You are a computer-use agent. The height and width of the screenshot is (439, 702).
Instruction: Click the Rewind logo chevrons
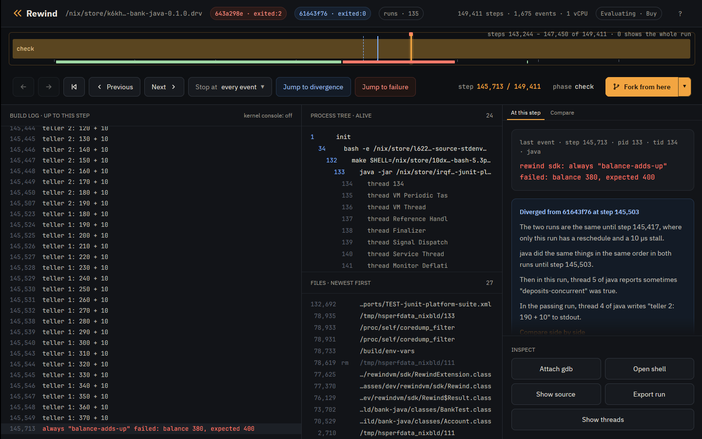pos(17,13)
